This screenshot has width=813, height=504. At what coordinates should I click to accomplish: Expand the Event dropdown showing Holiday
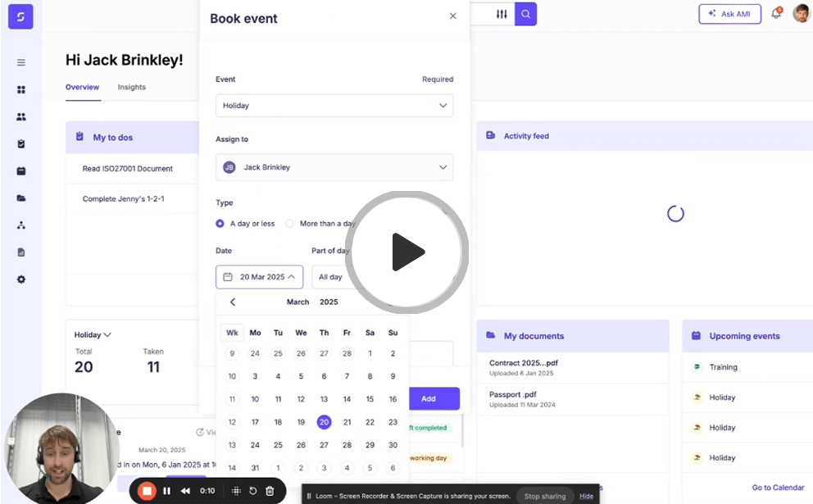point(334,106)
